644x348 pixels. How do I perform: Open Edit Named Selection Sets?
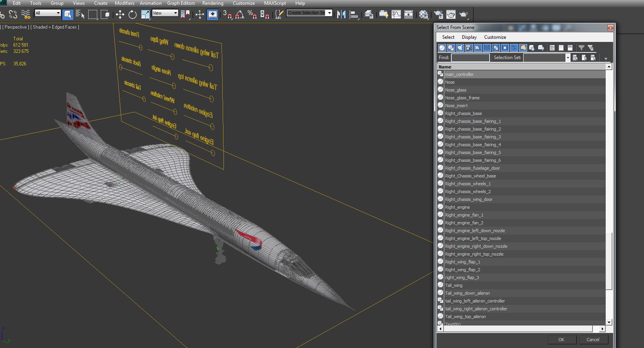pyautogui.click(x=279, y=14)
